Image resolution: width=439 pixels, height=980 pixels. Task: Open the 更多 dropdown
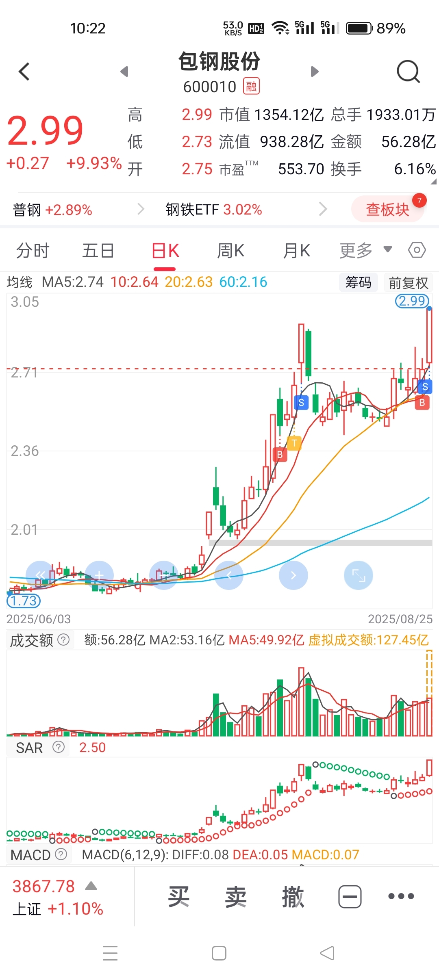pos(366,250)
